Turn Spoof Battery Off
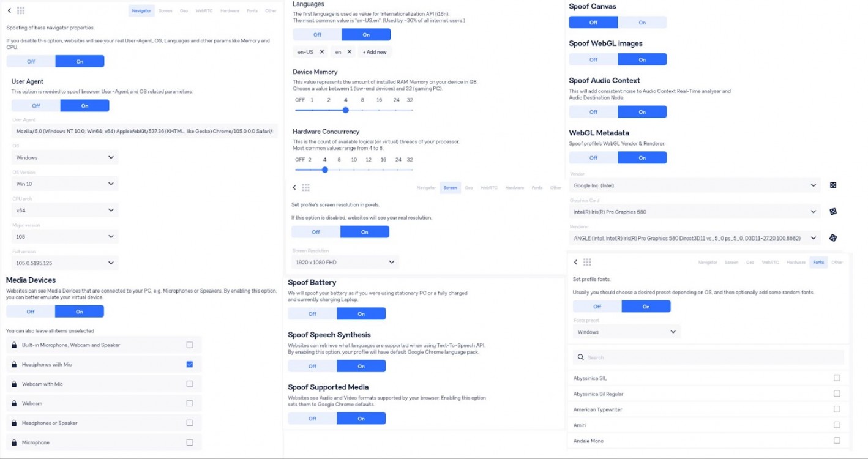This screenshot has height=459, width=868. tap(312, 313)
